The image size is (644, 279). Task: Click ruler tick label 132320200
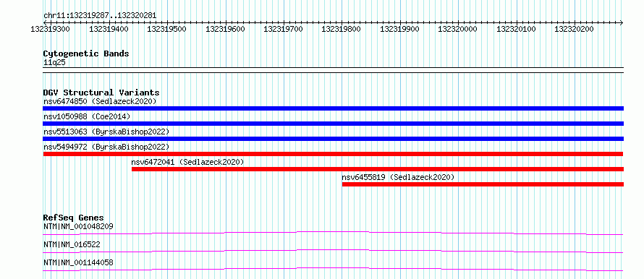pos(575,29)
